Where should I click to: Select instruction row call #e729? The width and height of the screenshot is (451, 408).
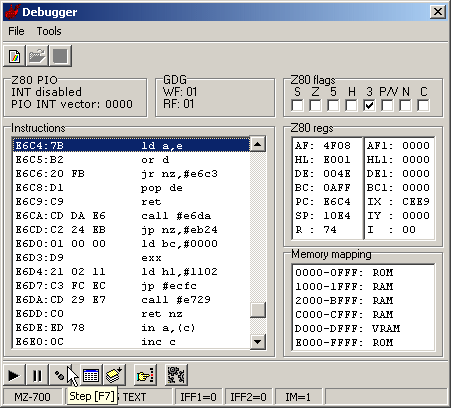pyautogui.click(x=131, y=300)
